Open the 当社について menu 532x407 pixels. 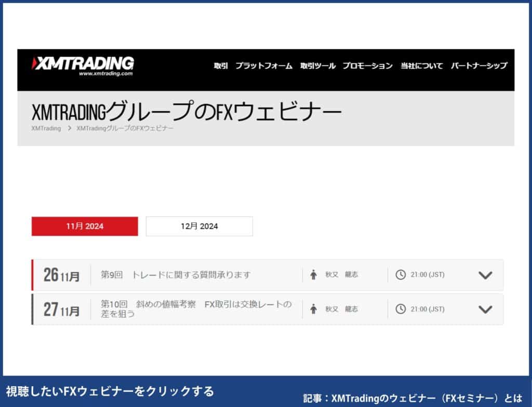(422, 66)
